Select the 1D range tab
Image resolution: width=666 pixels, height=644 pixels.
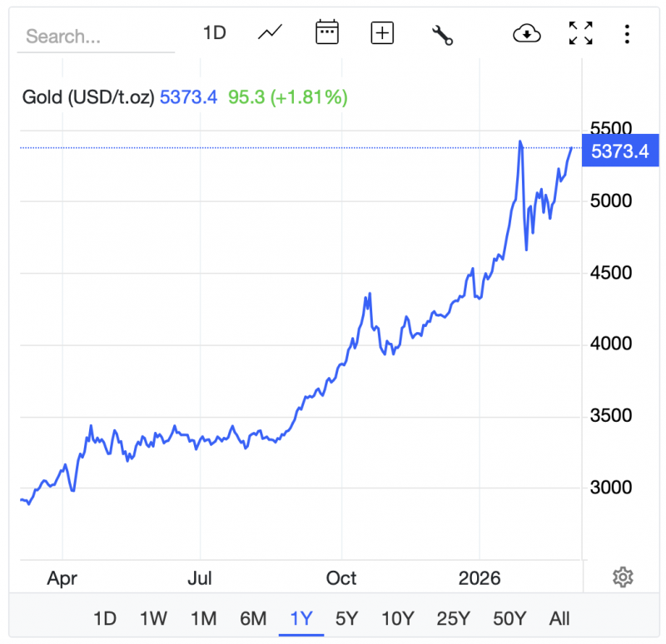point(105,618)
